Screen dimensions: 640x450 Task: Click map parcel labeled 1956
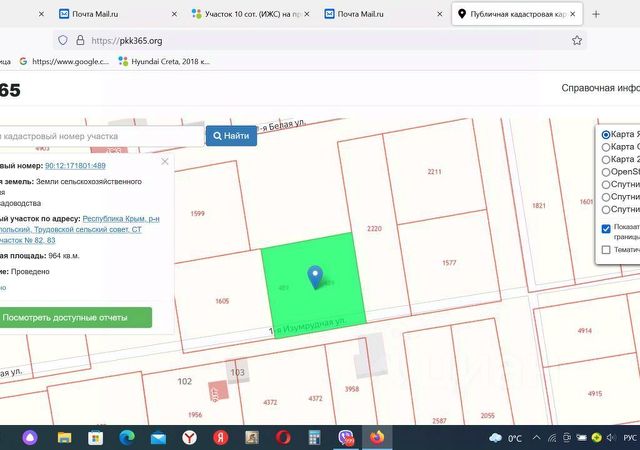pos(195,415)
